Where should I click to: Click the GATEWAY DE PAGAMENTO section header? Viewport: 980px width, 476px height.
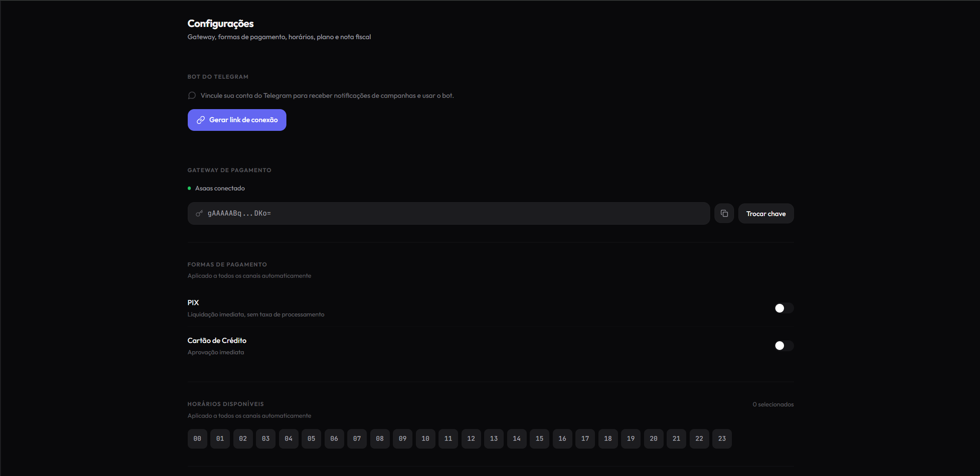(x=229, y=170)
